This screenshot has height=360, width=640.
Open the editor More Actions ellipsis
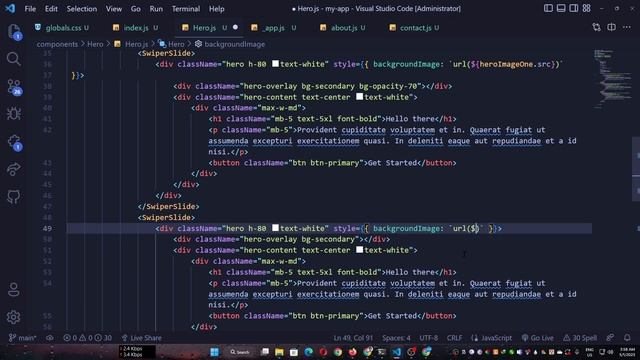(x=627, y=27)
